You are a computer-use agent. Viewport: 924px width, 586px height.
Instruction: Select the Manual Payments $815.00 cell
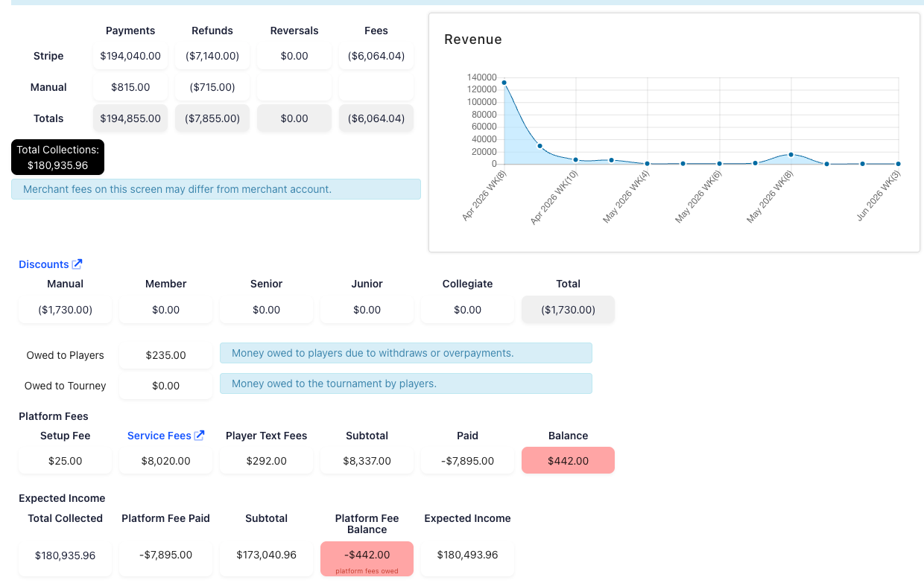[x=130, y=87]
